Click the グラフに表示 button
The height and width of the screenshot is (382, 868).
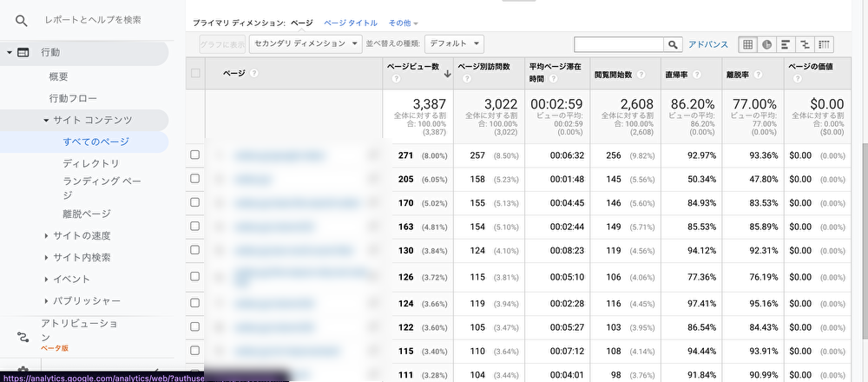pos(222,43)
